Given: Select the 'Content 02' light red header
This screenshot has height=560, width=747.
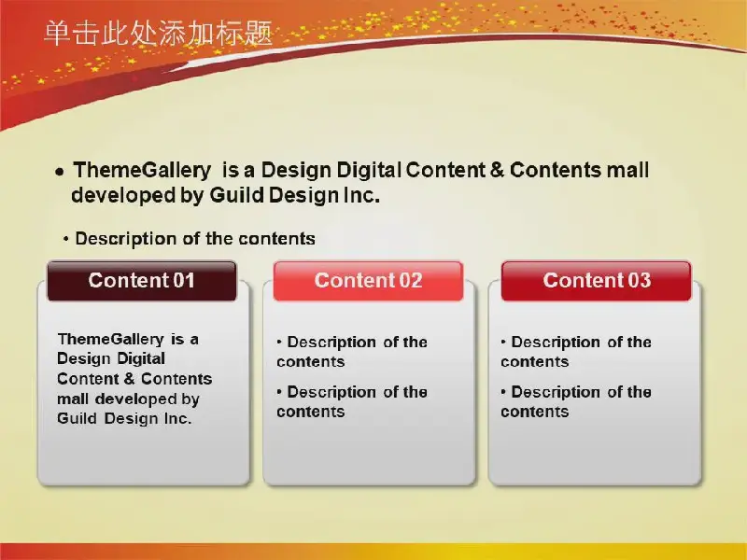Looking at the screenshot, I should [x=368, y=281].
